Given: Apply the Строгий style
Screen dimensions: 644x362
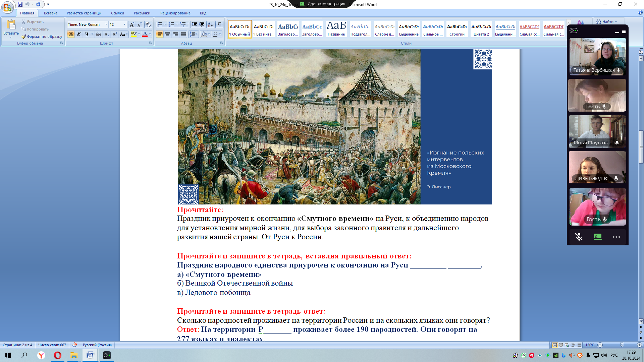Looking at the screenshot, I should point(457,29).
